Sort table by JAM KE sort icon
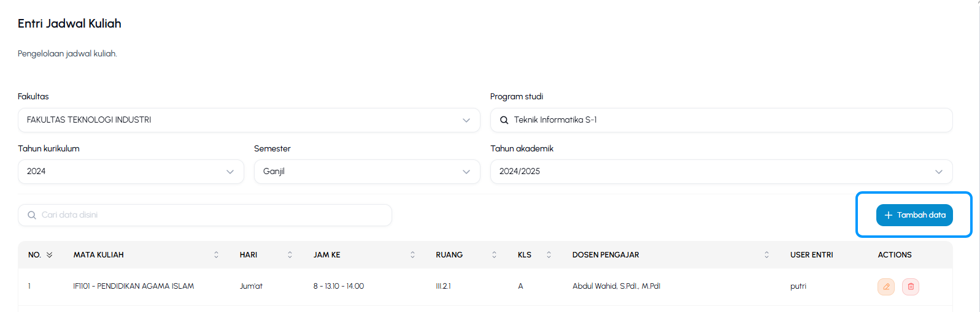The image size is (980, 312). pyautogui.click(x=412, y=255)
